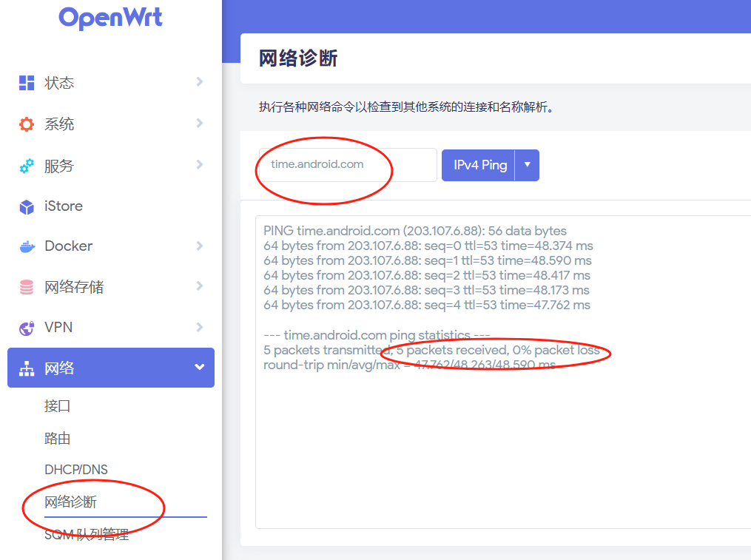Click the description text 执行各种网络命令以检查到其他系统的连接和名称解析
Screen dimensions: 751x560
tap(406, 107)
